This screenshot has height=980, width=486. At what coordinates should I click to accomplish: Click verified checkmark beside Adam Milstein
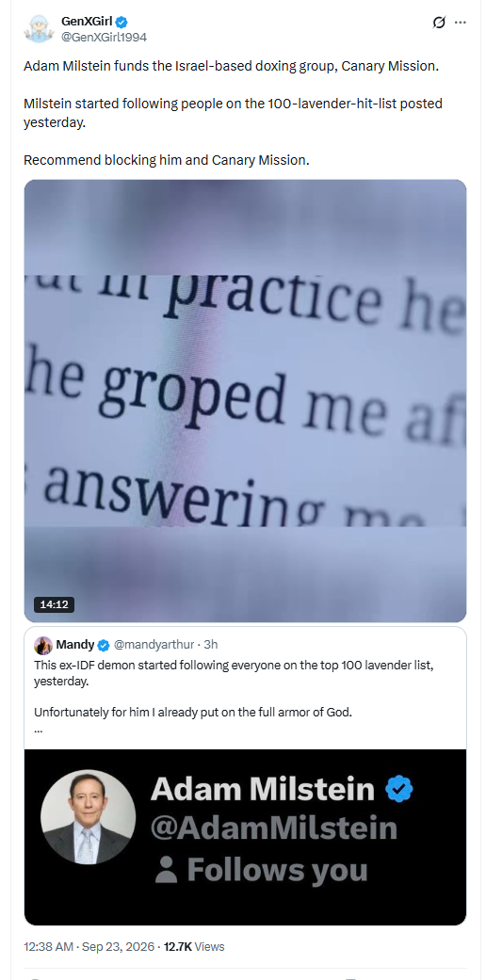(399, 790)
